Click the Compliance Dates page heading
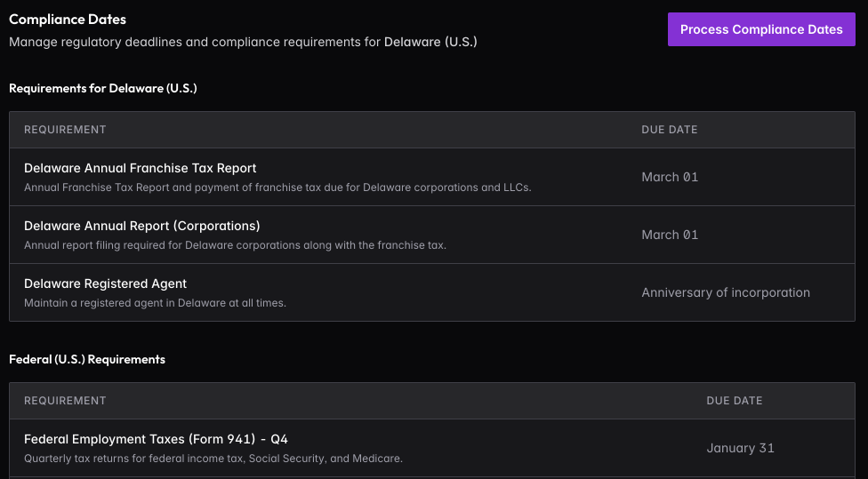This screenshot has height=479, width=868. click(x=68, y=20)
